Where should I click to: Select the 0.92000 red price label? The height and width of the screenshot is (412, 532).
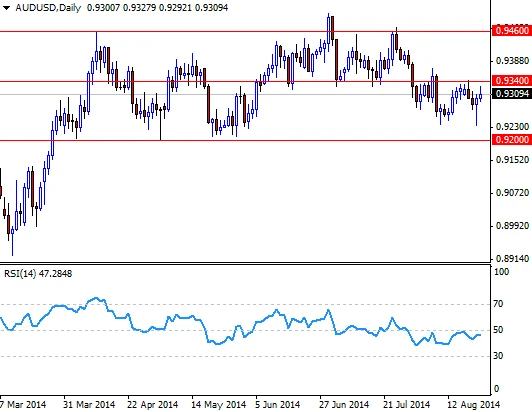(512, 139)
